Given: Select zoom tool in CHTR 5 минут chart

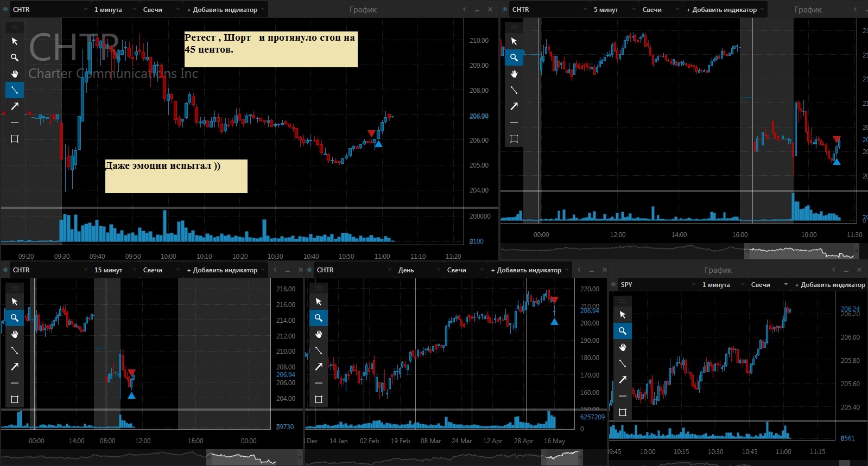Looking at the screenshot, I should [x=514, y=58].
